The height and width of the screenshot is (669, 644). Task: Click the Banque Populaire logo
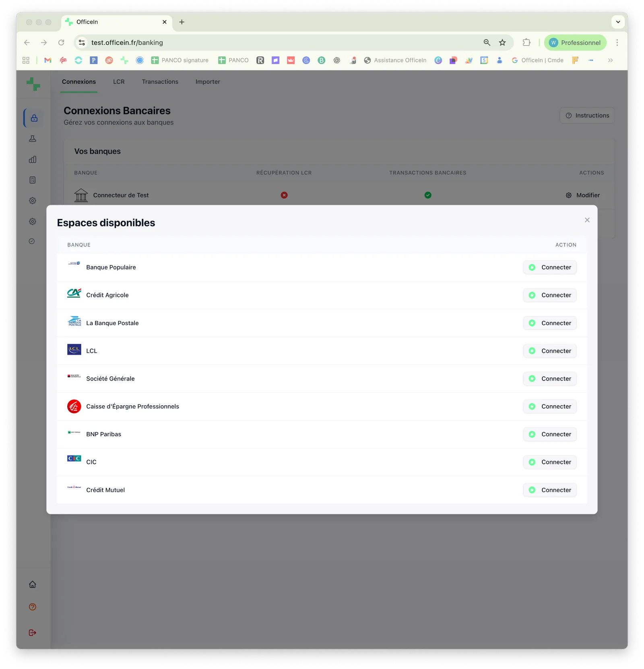74,263
